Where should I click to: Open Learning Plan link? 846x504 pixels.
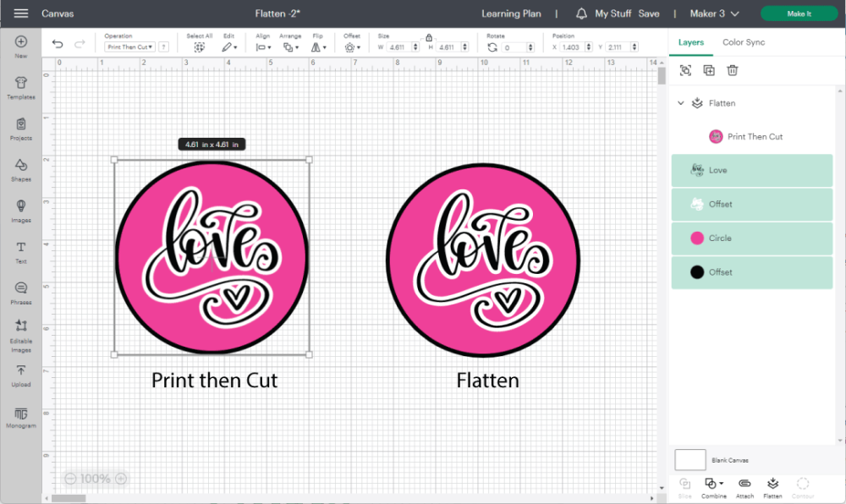click(511, 14)
